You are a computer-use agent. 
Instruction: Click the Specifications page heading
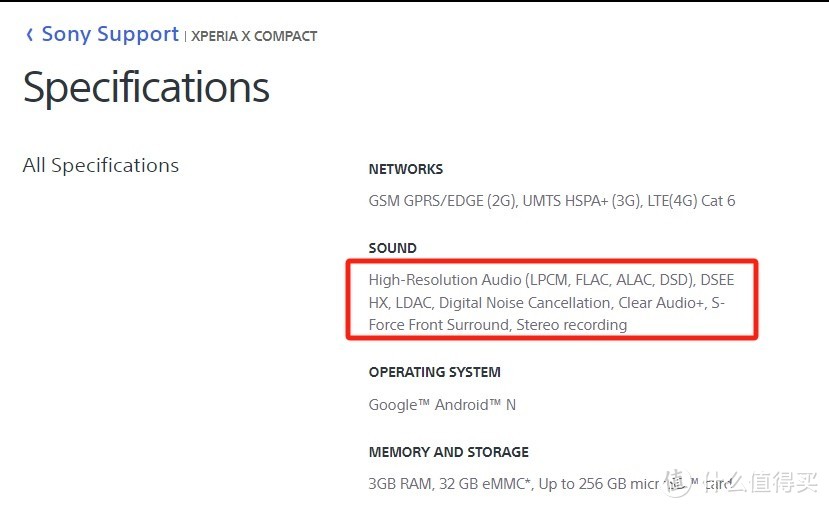coord(146,88)
